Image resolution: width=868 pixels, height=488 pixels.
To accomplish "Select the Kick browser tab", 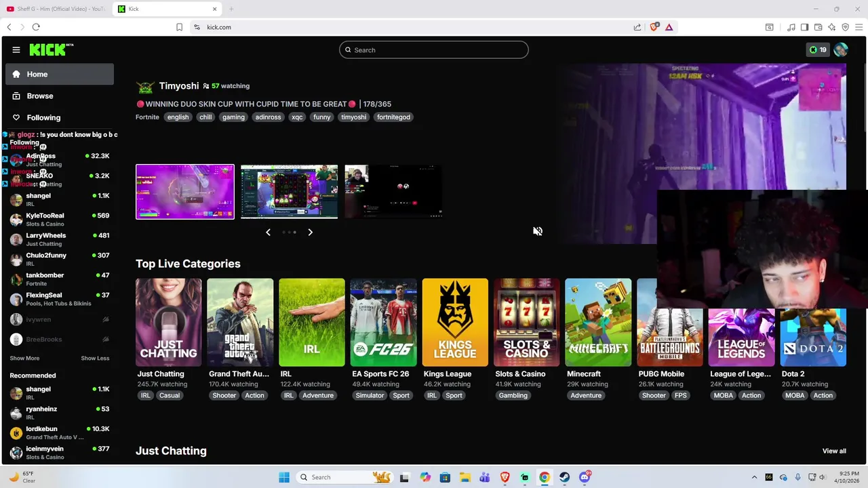I will point(167,9).
